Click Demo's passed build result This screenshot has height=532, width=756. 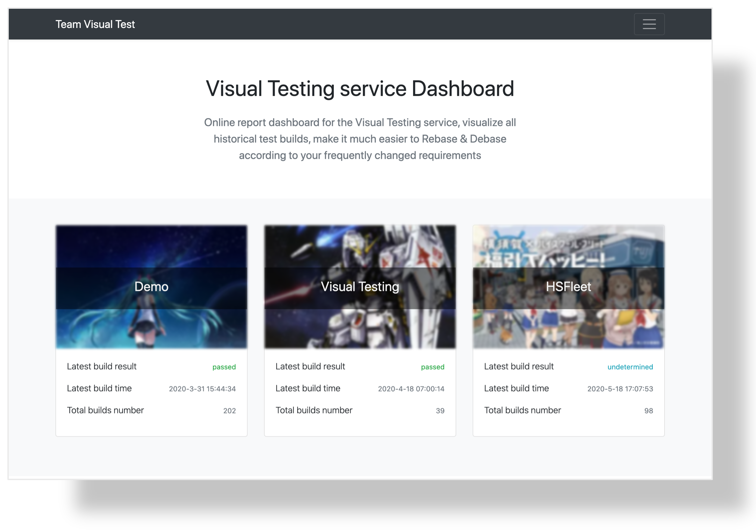pos(224,367)
